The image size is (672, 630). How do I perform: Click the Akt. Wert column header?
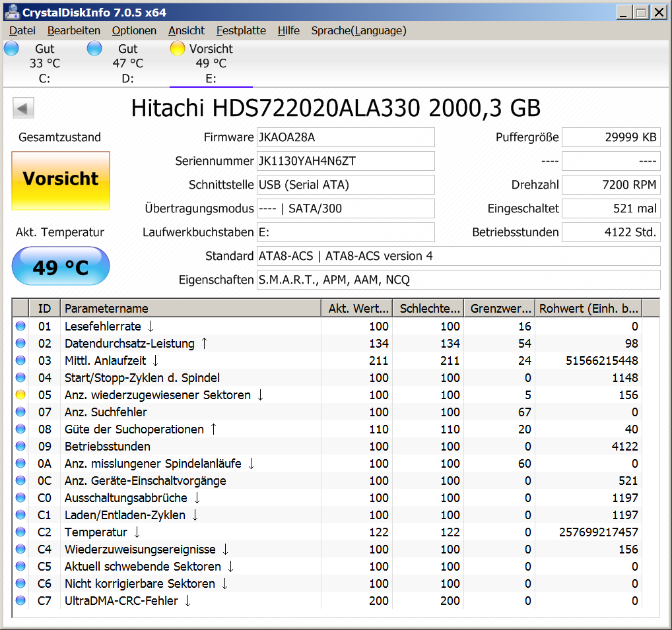coord(356,308)
